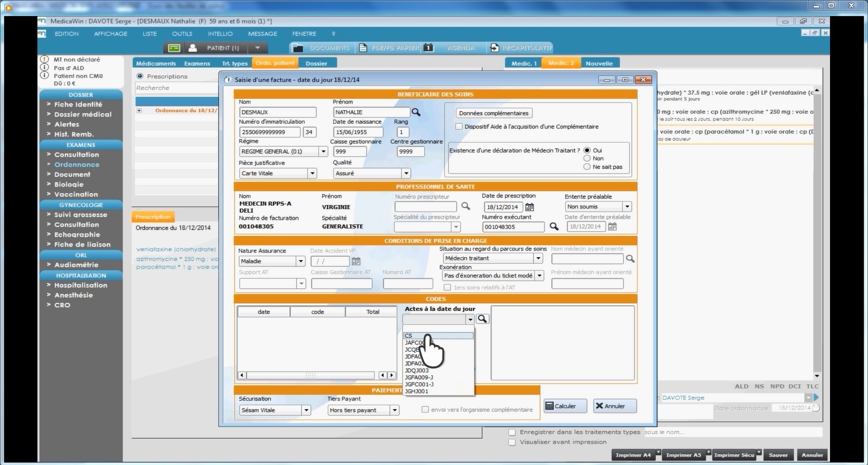The height and width of the screenshot is (465, 868).
Task: Expand the Régime dropdown
Action: 323,151
